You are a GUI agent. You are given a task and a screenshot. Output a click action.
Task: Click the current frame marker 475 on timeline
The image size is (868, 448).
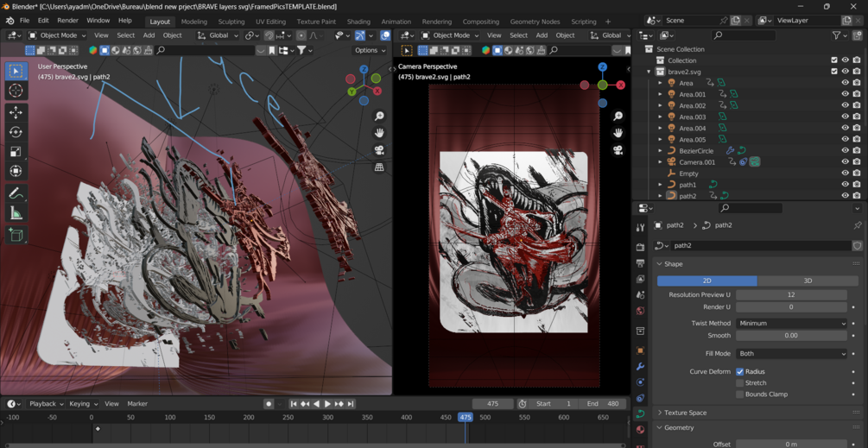coord(465,417)
